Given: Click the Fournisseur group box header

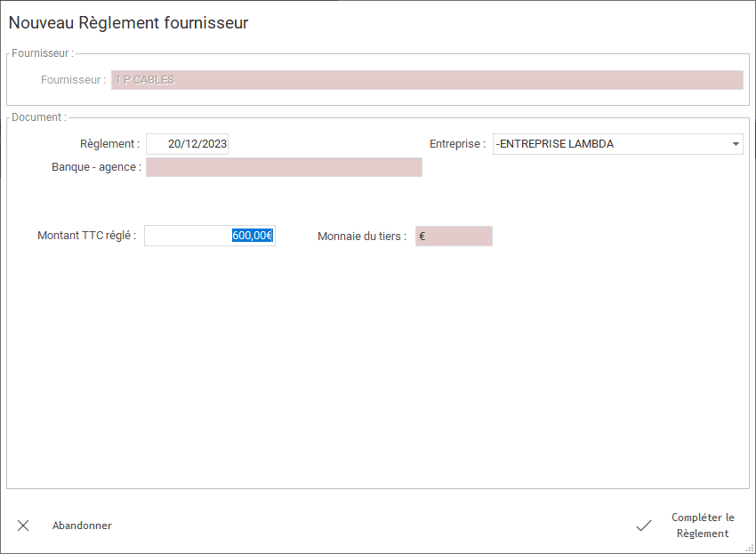Looking at the screenshot, I should [x=43, y=53].
